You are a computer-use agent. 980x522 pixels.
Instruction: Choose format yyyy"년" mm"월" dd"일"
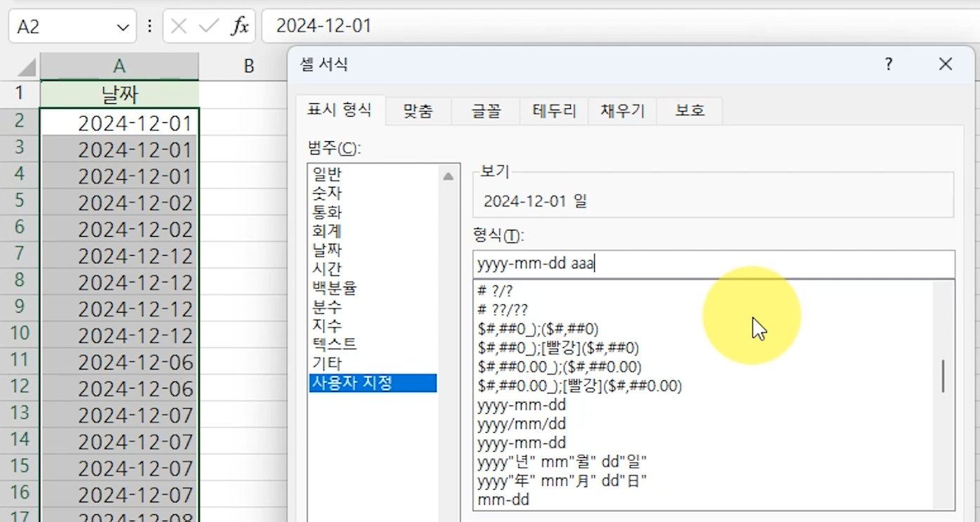pos(704,462)
